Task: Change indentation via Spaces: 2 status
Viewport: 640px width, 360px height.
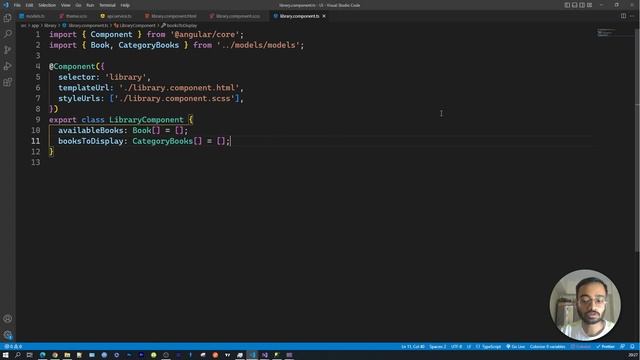Action: [x=438, y=347]
